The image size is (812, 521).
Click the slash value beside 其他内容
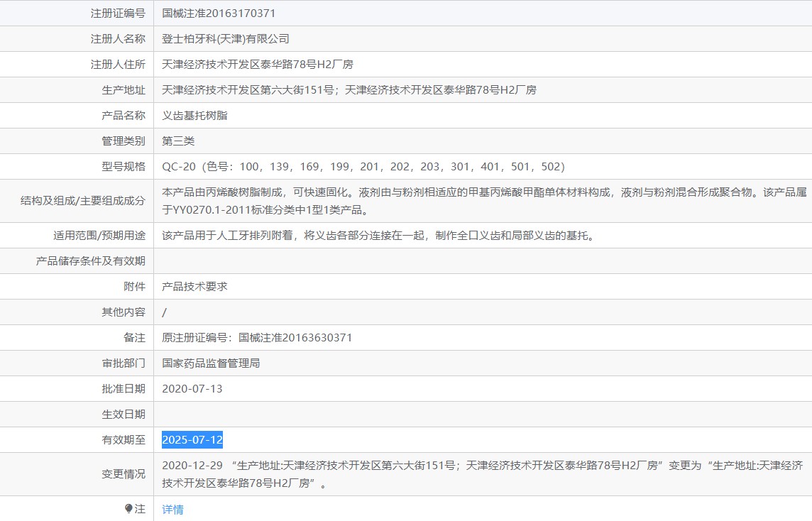164,312
